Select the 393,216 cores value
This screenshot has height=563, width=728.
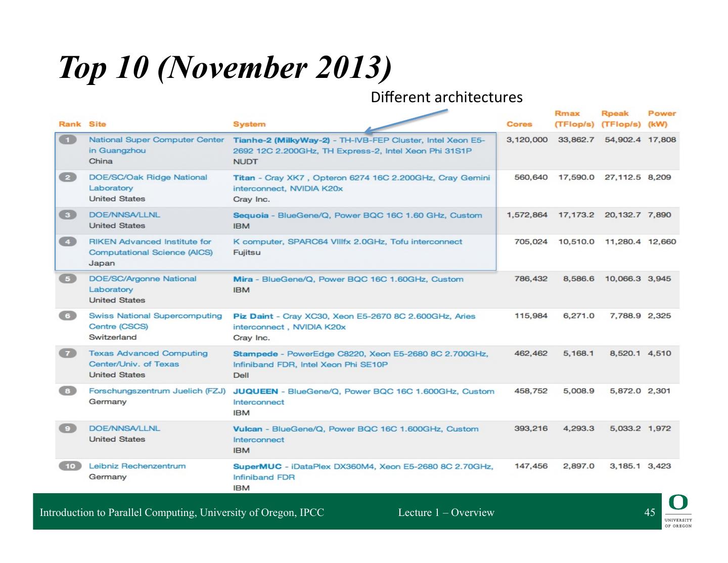point(531,428)
